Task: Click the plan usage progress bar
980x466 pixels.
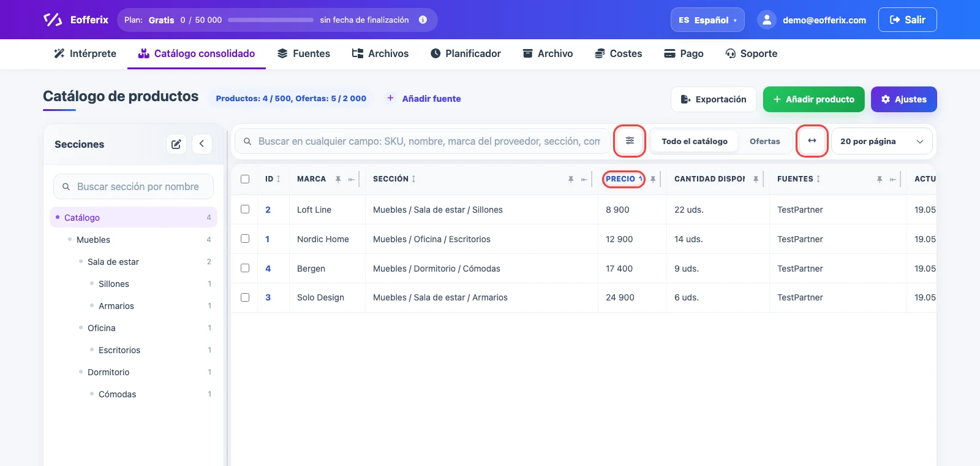Action: coord(271,20)
